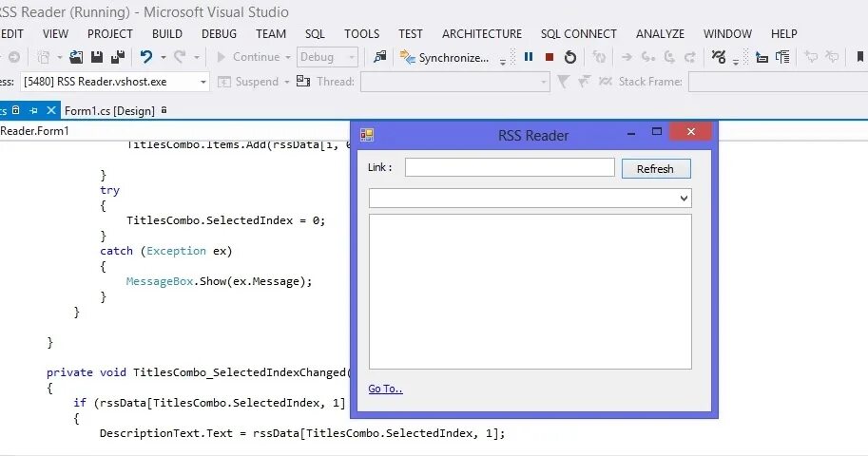Screen dimensions: 868x456
Task: Open toolbar overflow options after Synchronize
Action: [x=503, y=62]
